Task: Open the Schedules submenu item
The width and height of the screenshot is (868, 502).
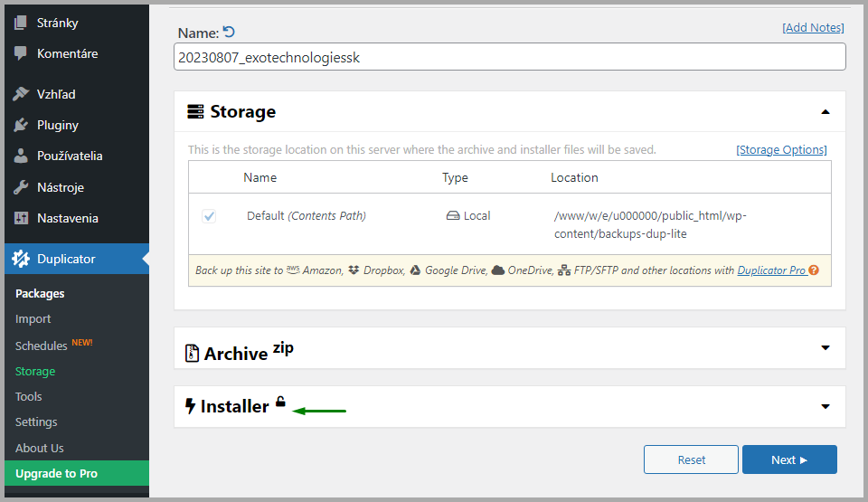Action: click(x=41, y=346)
